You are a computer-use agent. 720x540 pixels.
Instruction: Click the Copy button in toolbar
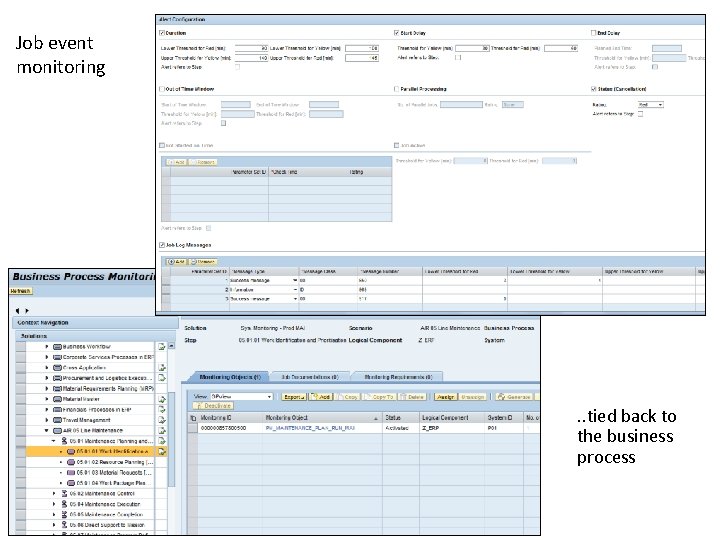pos(347,397)
